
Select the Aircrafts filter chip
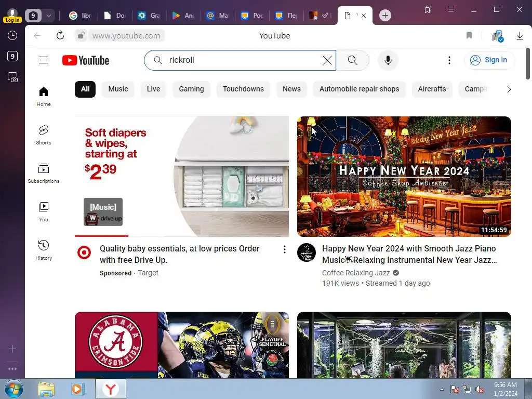[x=432, y=89]
